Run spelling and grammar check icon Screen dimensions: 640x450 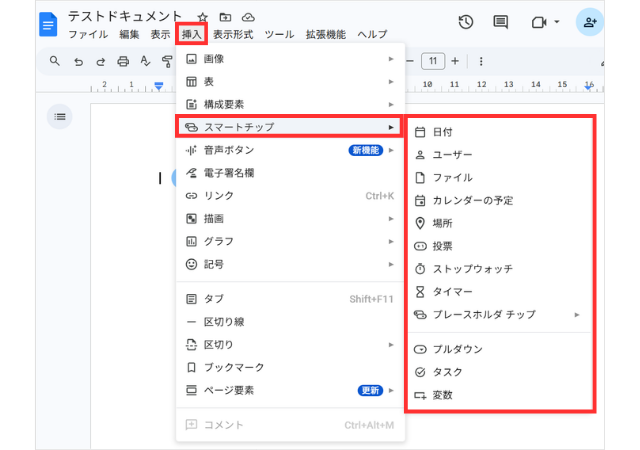coord(145,62)
